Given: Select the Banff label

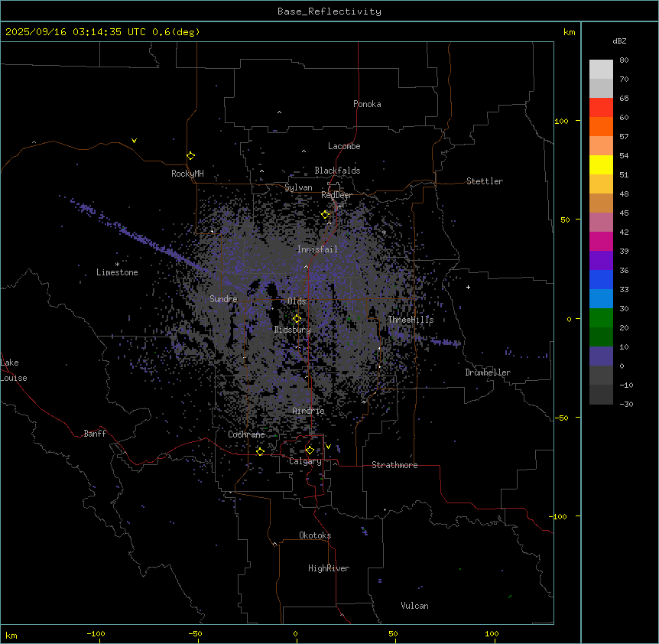Looking at the screenshot, I should [x=95, y=434].
